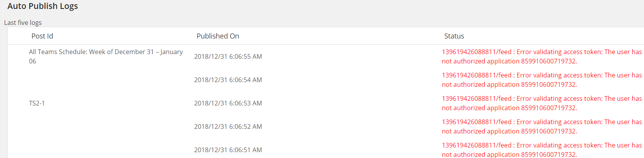The width and height of the screenshot is (644, 158).
Task: Click the error status for the 6:06:55 AM log
Action: click(542, 56)
